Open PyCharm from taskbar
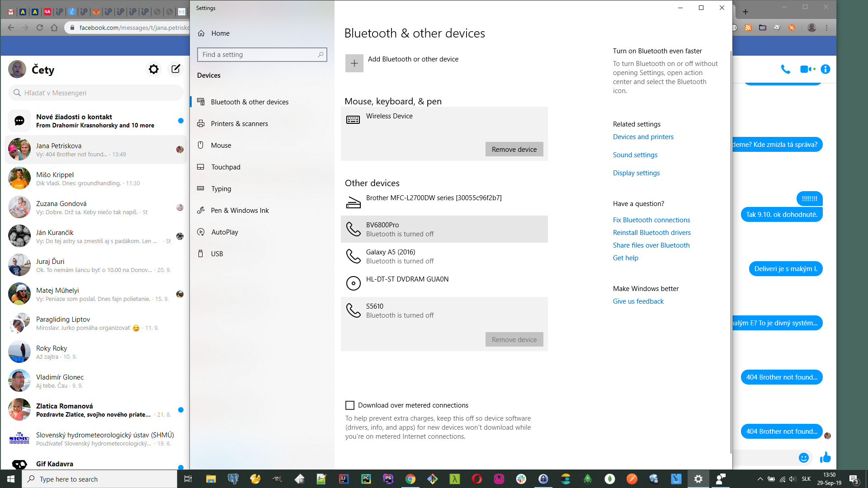 [x=366, y=479]
